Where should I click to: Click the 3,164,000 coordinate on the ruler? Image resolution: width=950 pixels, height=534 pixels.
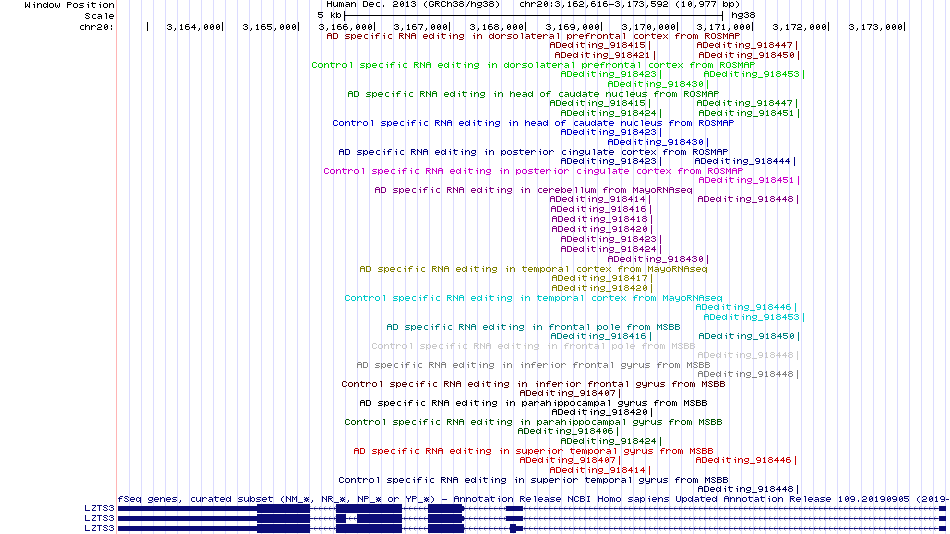click(x=194, y=27)
